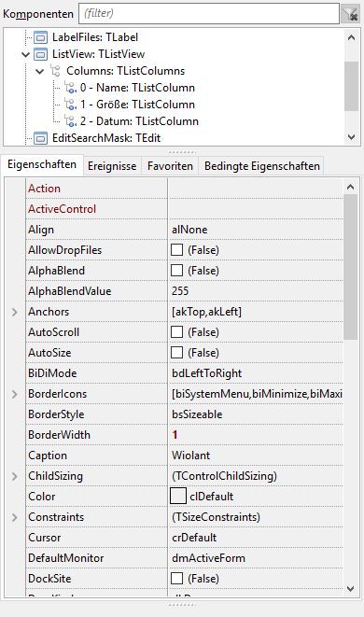This screenshot has height=617, width=364.
Task: Click the ActiveControl property name
Action: (x=62, y=209)
